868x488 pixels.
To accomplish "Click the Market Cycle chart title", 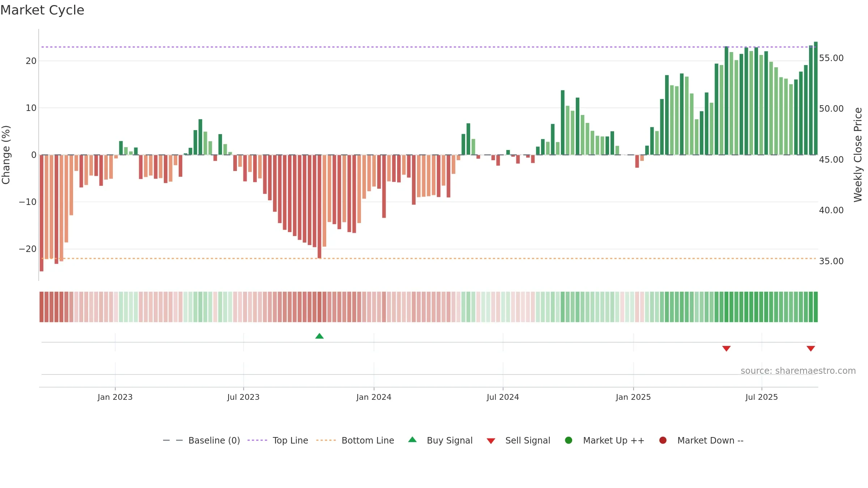I will pos(42,10).
